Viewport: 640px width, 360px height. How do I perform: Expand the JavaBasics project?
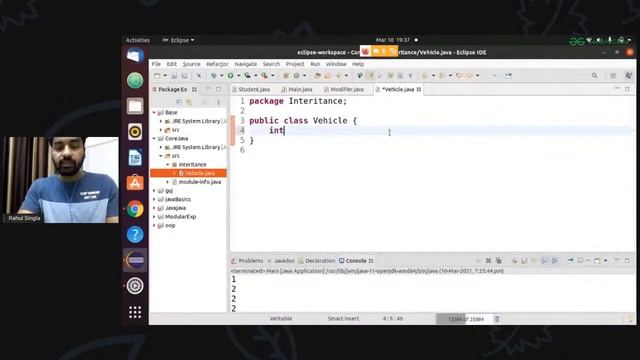pos(154,199)
